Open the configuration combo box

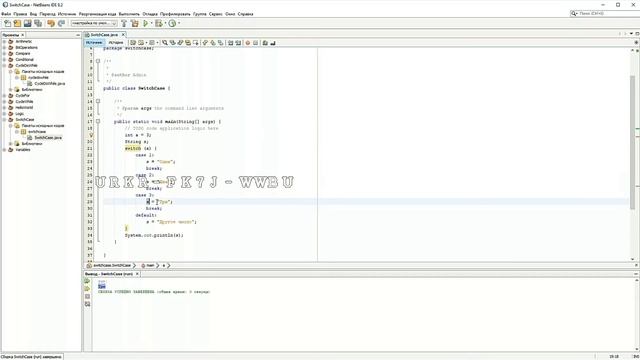94,23
